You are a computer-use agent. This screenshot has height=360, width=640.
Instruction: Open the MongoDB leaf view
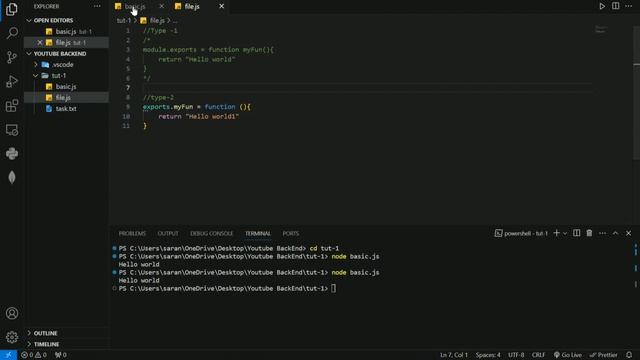point(12,177)
